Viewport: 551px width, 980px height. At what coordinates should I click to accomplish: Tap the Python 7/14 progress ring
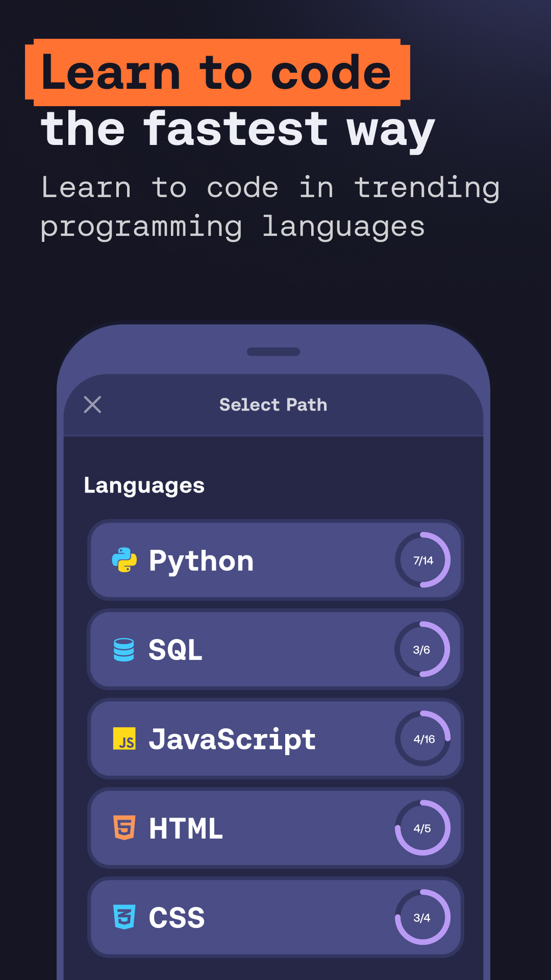pyautogui.click(x=422, y=560)
